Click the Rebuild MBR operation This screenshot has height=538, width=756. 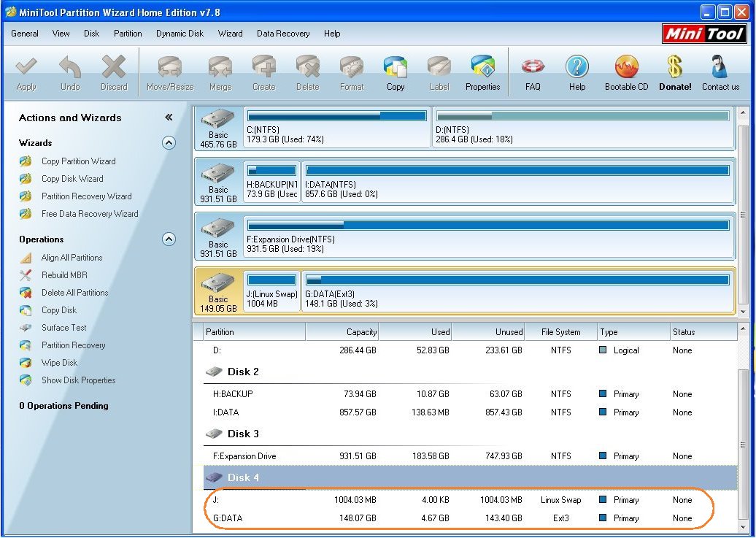coord(64,275)
